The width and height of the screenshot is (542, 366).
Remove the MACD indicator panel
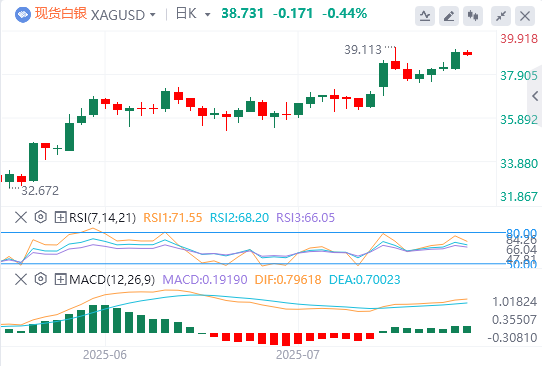point(21,279)
